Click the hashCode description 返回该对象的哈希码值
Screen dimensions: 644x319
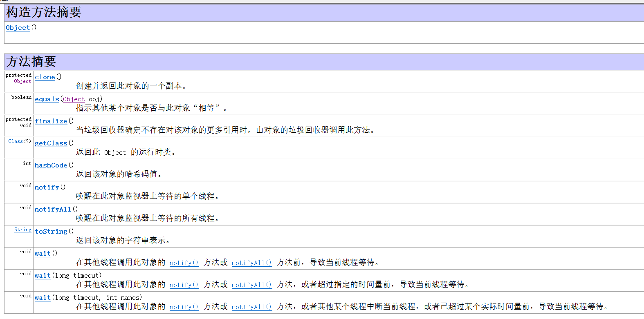(119, 174)
